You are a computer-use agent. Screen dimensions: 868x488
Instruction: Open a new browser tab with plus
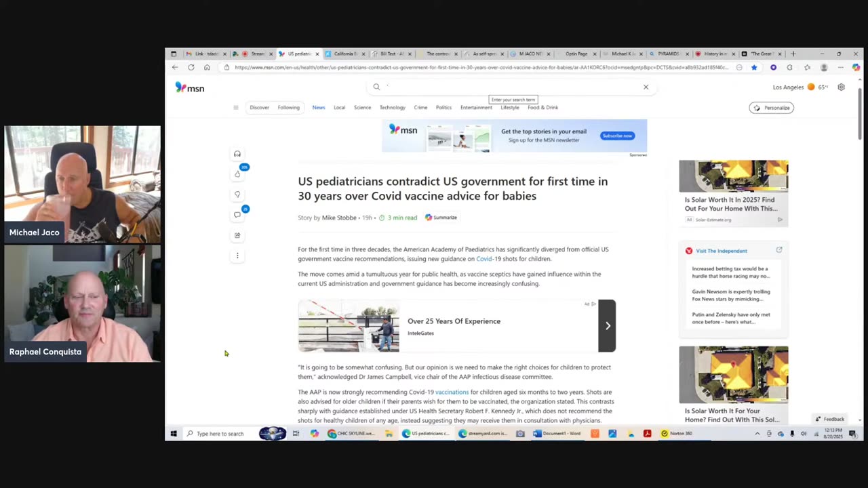(793, 54)
